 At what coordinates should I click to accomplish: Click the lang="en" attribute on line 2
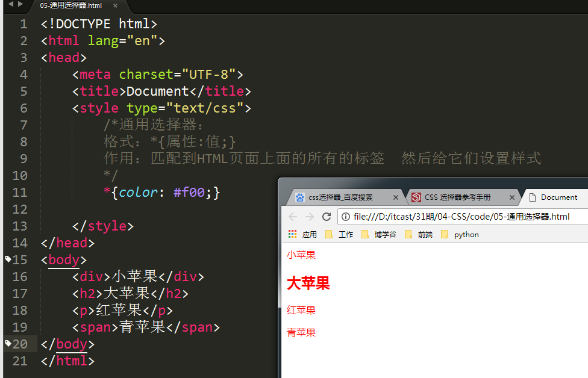pyautogui.click(x=122, y=41)
